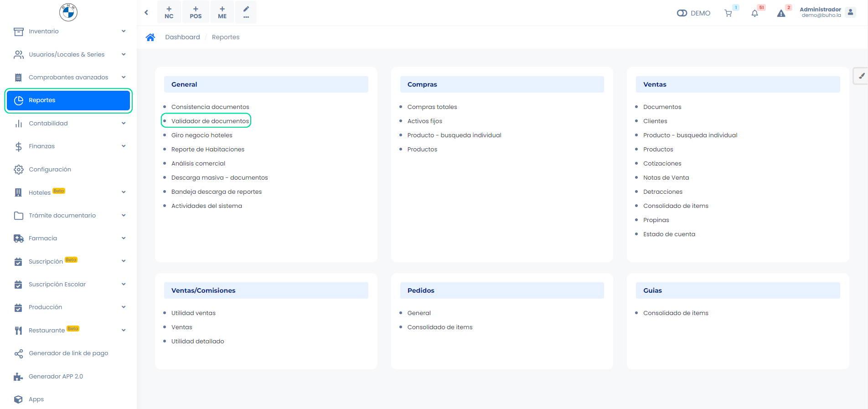Viewport: 868px width, 409px height.
Task: Click the home icon in breadcrumb
Action: 150,37
